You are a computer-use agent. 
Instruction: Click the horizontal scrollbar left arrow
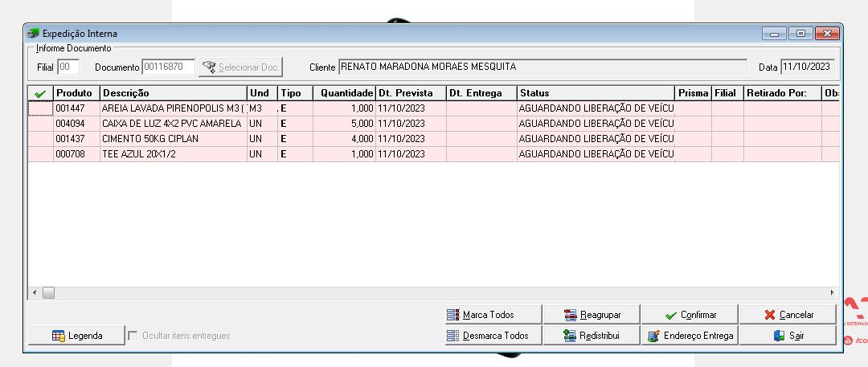(x=35, y=292)
